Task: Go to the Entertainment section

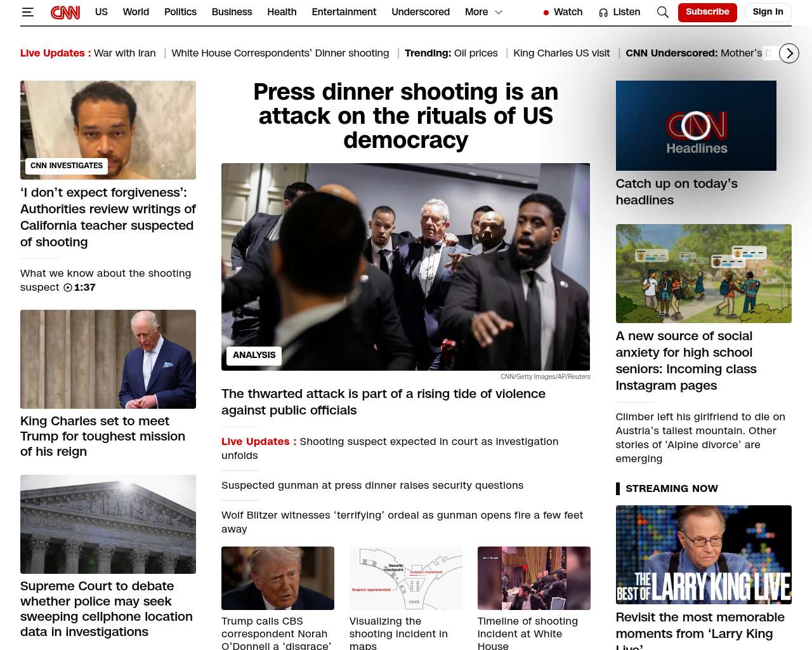Action: [344, 12]
